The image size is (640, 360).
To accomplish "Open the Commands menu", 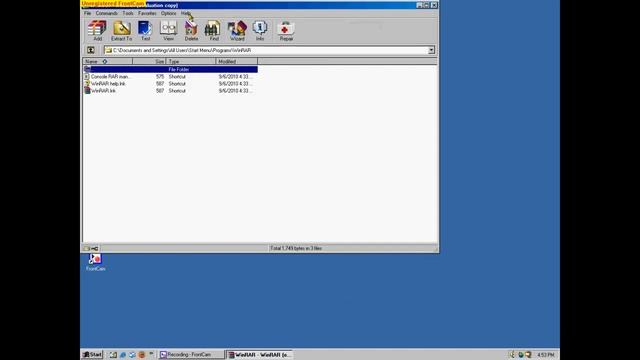I will 107,13.
